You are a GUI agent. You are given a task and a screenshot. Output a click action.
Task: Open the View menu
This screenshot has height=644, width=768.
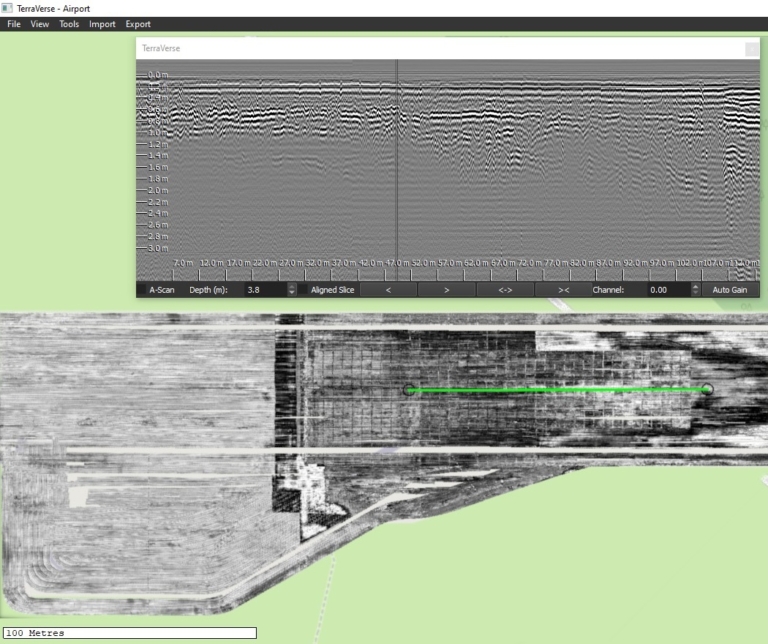click(40, 24)
